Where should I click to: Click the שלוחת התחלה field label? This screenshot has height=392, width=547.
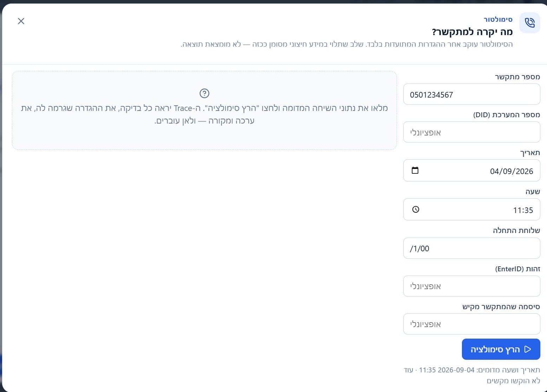[516, 230]
